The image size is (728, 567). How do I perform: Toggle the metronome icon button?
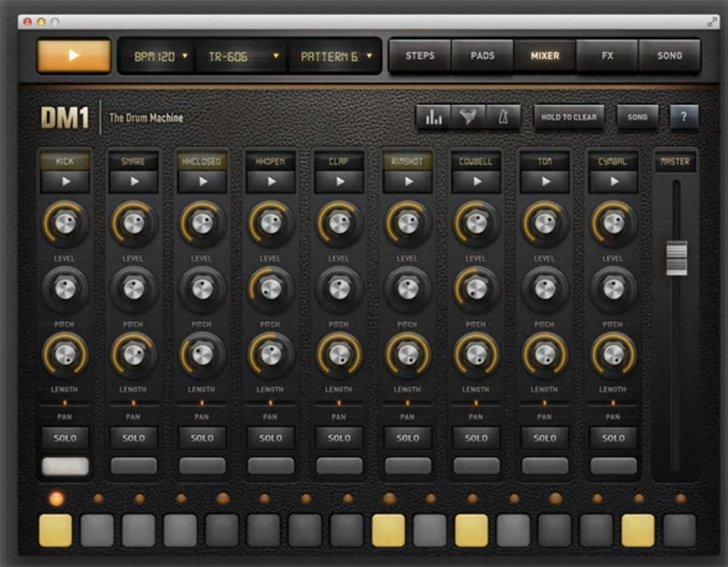pos(503,118)
